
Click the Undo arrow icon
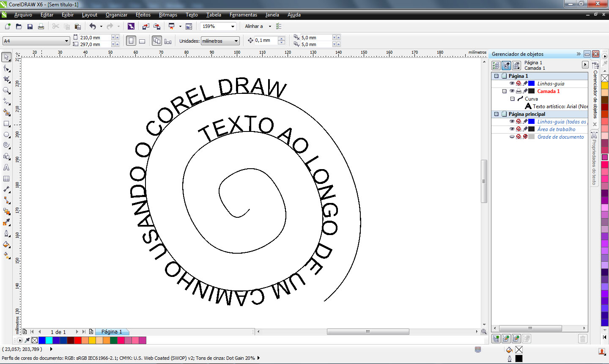click(x=93, y=26)
